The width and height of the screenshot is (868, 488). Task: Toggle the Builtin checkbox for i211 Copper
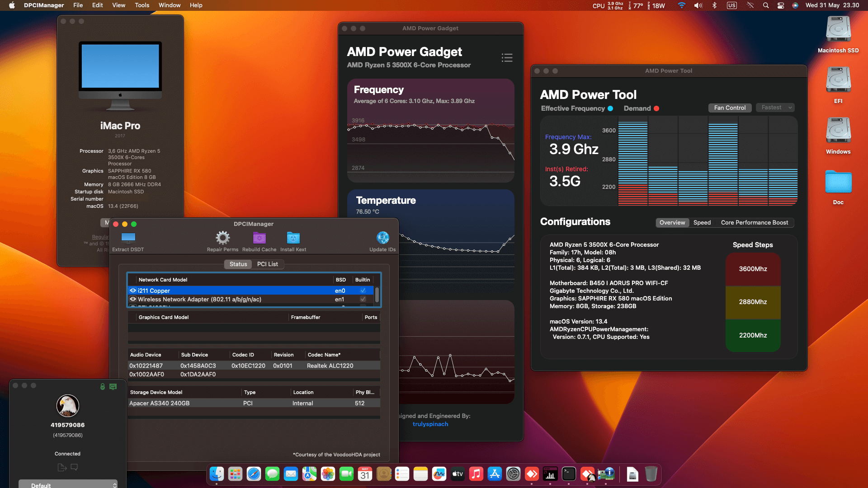point(363,291)
